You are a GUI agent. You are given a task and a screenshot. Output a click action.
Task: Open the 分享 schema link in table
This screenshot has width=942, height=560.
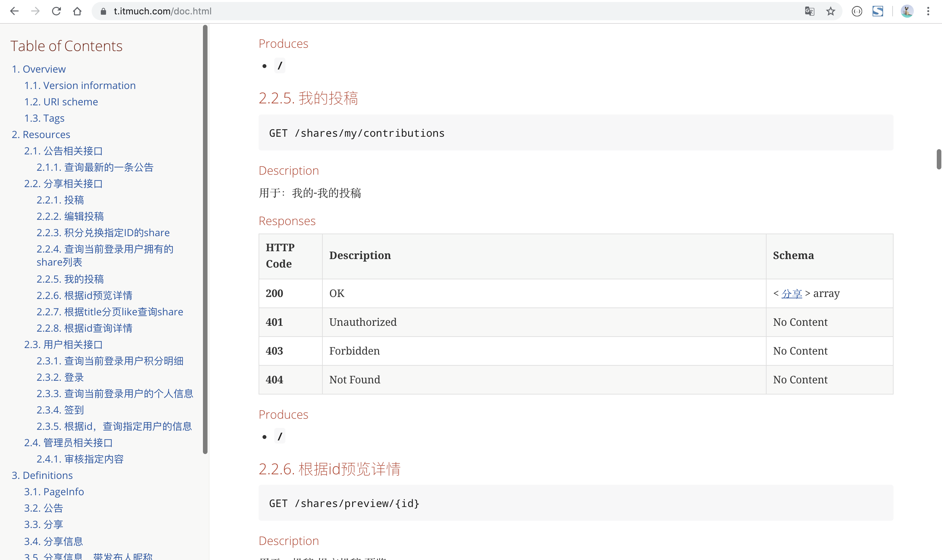792,293
